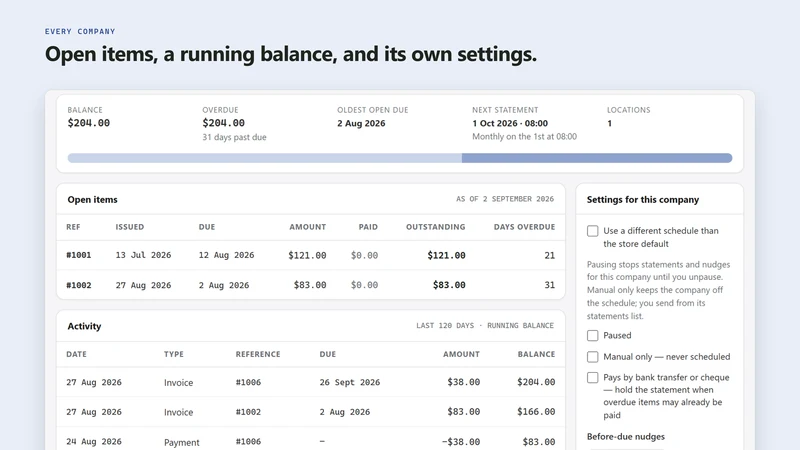Click '31 days past due' text
The image size is (800, 450).
point(234,137)
